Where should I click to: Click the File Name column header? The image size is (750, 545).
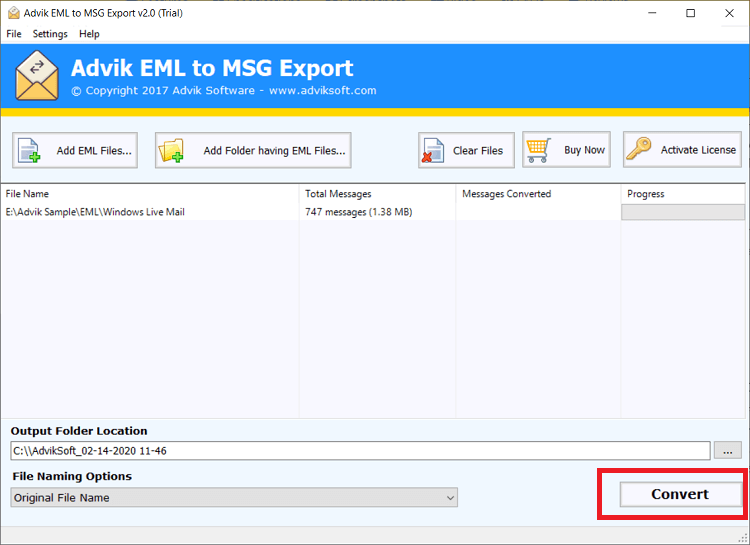pos(27,194)
